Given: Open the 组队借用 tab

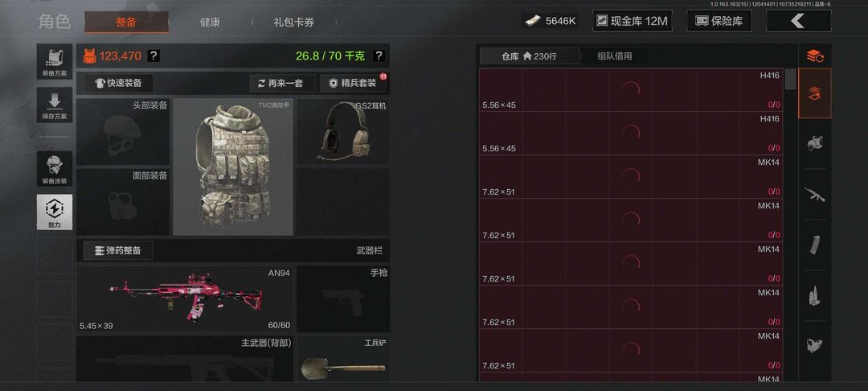Looking at the screenshot, I should pos(615,56).
